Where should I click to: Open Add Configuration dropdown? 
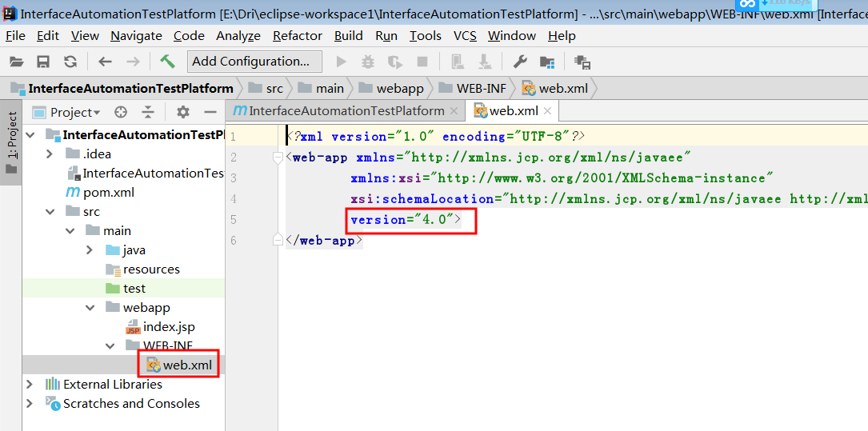(254, 62)
